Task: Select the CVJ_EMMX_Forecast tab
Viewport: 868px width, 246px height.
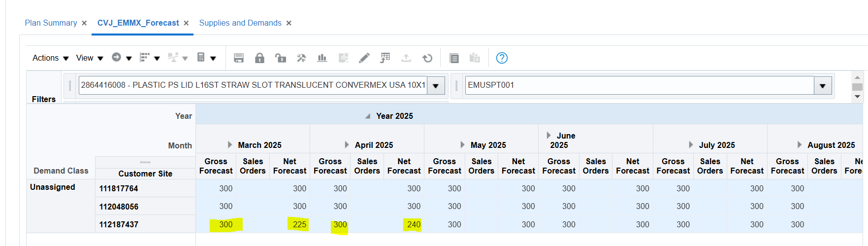Action: [138, 23]
